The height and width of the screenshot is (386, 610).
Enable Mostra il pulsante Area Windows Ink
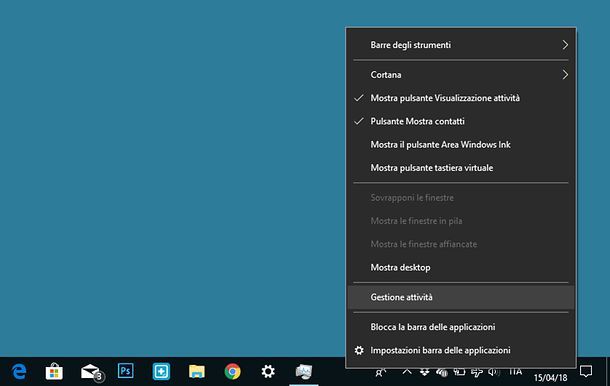coord(461,145)
